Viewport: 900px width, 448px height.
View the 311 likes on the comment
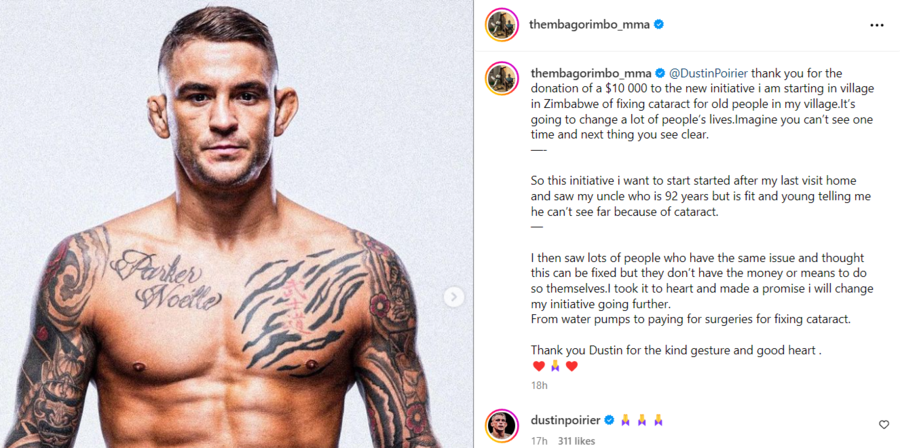pos(576,441)
